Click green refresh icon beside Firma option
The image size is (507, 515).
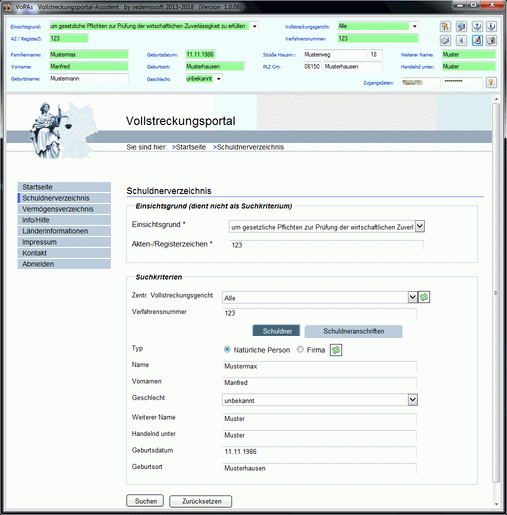[336, 350]
